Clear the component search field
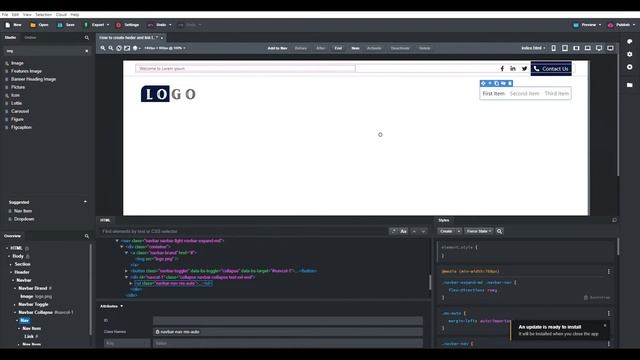Screen dimensions: 640x360 (87, 51)
